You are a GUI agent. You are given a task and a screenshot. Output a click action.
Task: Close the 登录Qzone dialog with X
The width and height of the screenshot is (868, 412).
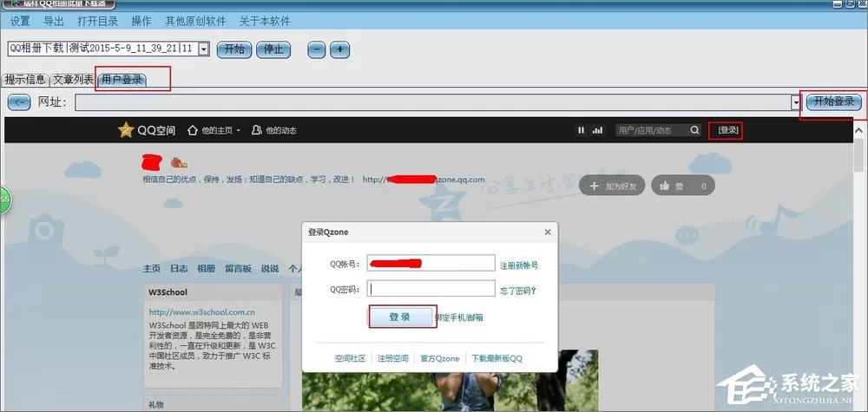pos(548,232)
